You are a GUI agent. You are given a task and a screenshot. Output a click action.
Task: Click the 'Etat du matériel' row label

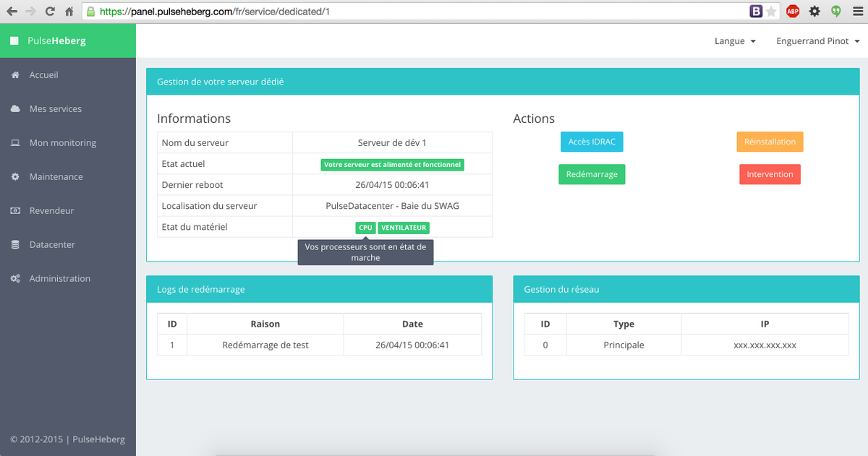195,227
